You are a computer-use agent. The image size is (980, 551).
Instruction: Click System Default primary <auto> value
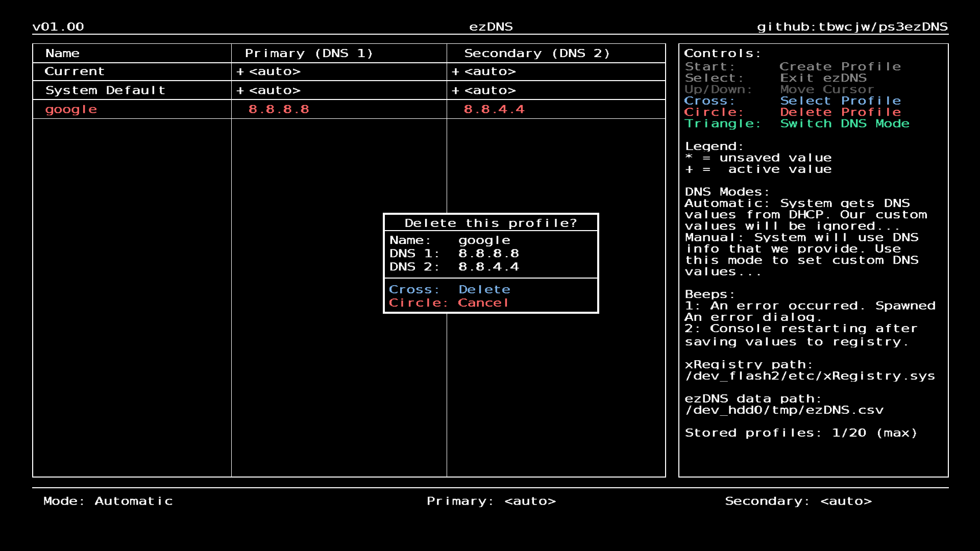coord(268,90)
